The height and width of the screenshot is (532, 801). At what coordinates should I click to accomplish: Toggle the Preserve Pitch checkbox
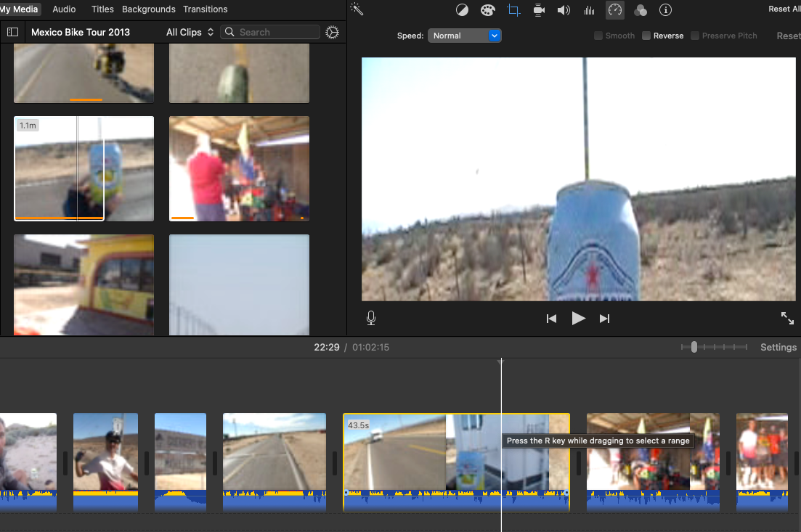click(695, 36)
